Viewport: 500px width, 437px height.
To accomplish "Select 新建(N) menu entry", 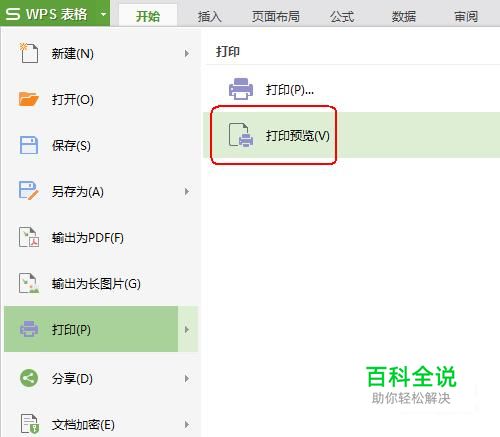I will pos(101,53).
